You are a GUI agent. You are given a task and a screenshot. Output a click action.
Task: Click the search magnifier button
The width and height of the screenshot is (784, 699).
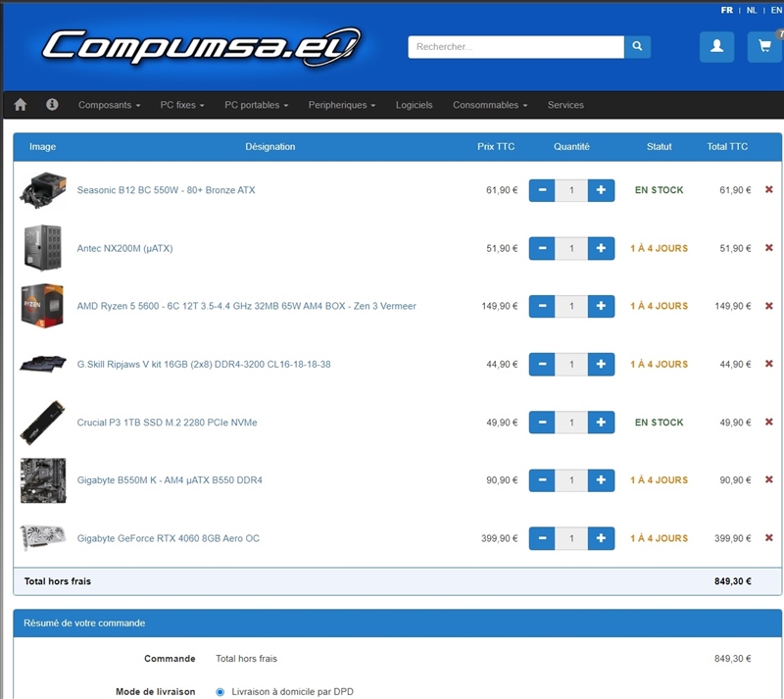click(x=637, y=46)
